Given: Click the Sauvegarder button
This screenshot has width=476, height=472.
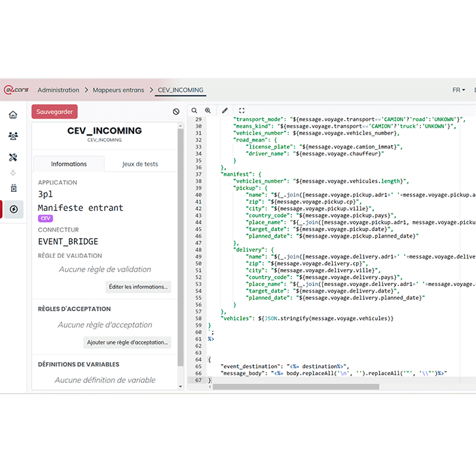Looking at the screenshot, I should 54,112.
